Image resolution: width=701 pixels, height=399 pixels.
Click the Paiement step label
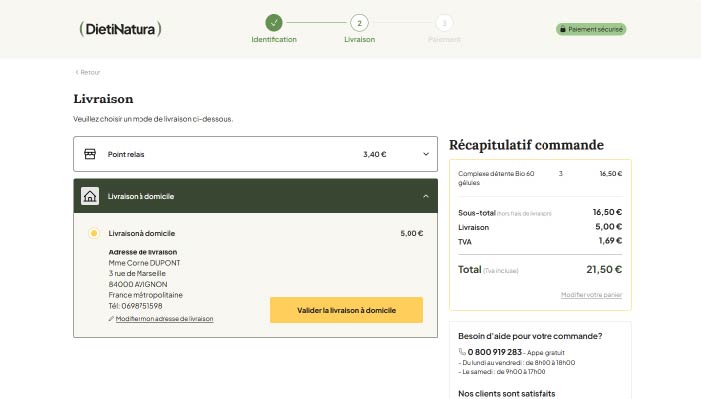pos(444,39)
